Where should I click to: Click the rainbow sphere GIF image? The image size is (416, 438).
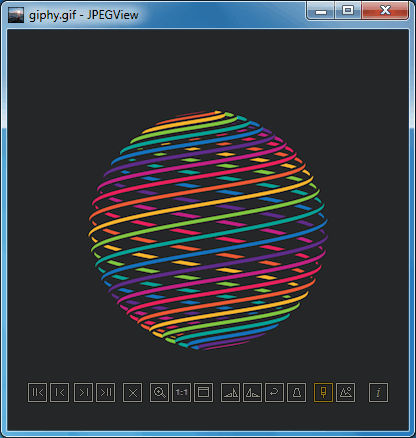(208, 230)
